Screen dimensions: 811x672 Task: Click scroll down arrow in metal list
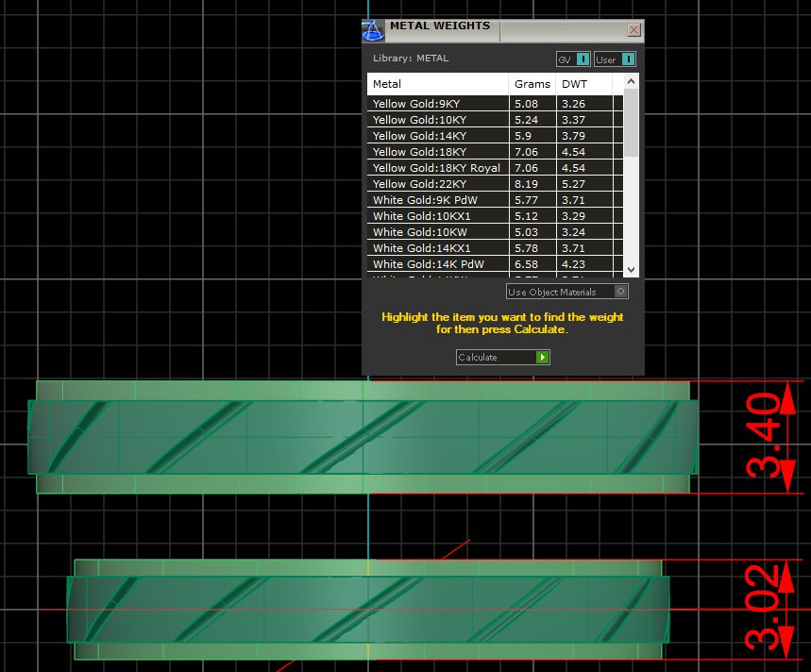pyautogui.click(x=631, y=269)
